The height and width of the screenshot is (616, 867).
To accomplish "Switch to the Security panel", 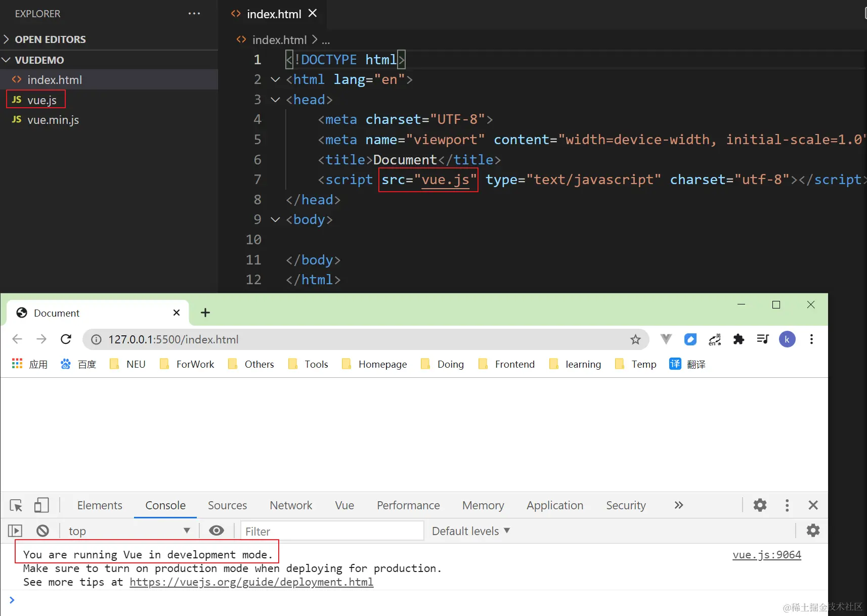I will click(x=626, y=505).
